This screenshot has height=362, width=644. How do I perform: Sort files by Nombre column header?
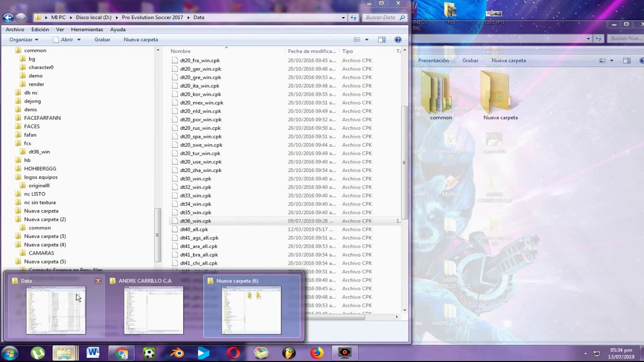coord(227,51)
